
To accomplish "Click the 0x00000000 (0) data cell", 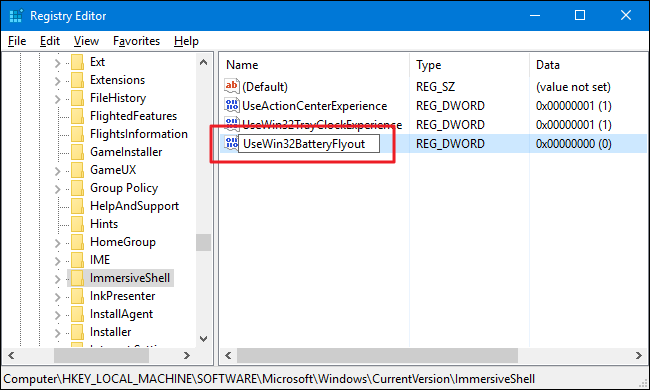I will point(574,144).
